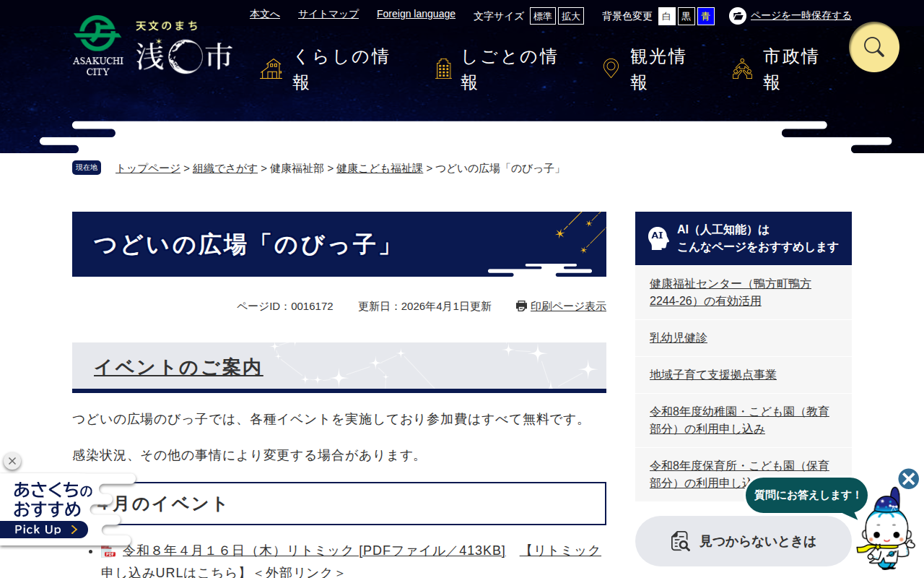The image size is (924, 578).
Task: Open 健康福祉センター（鴨方町鴨方2244-26）の有効活用 link
Action: (x=731, y=293)
